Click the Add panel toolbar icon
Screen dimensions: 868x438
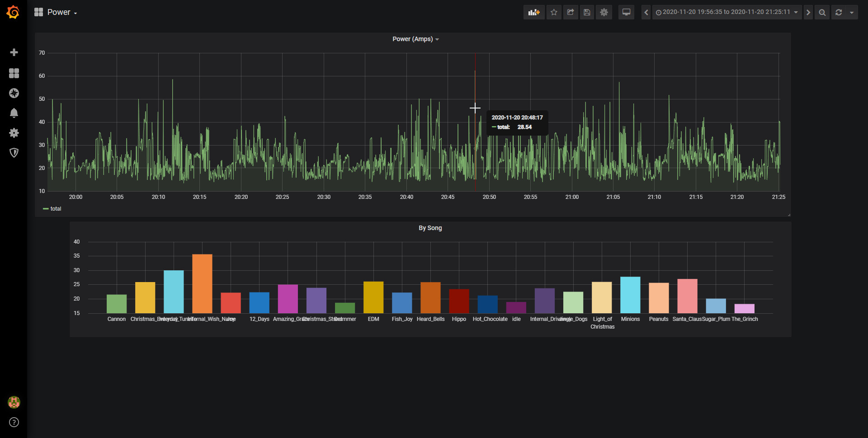tap(534, 12)
